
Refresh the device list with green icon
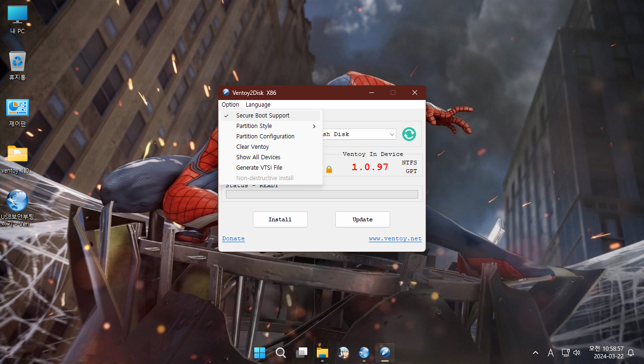point(409,134)
